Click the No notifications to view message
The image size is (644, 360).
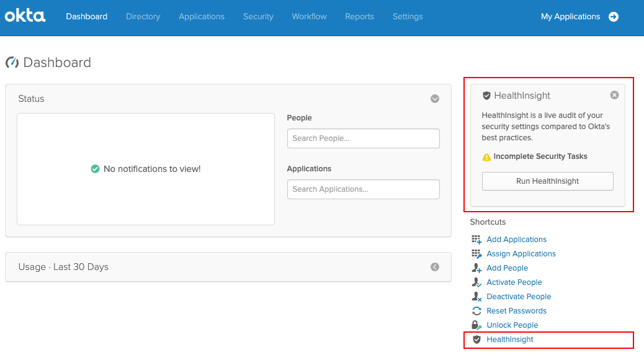(x=152, y=169)
